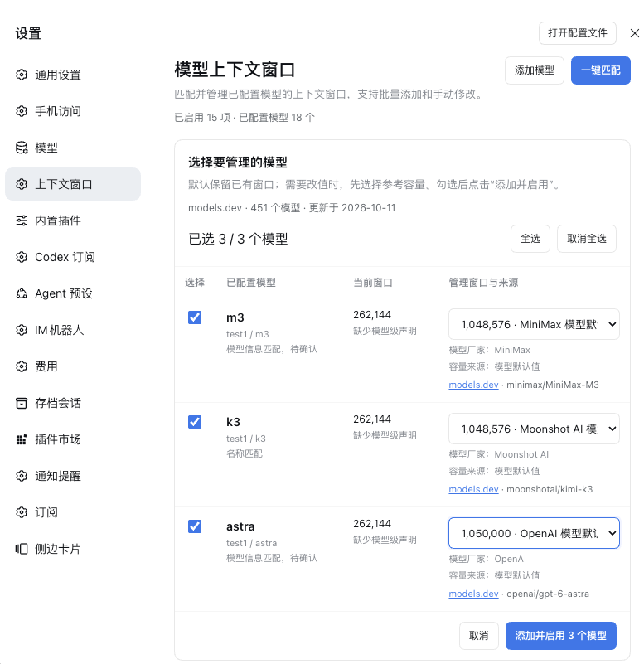
Task: Click 取消全选 to deselect models
Action: 587,239
